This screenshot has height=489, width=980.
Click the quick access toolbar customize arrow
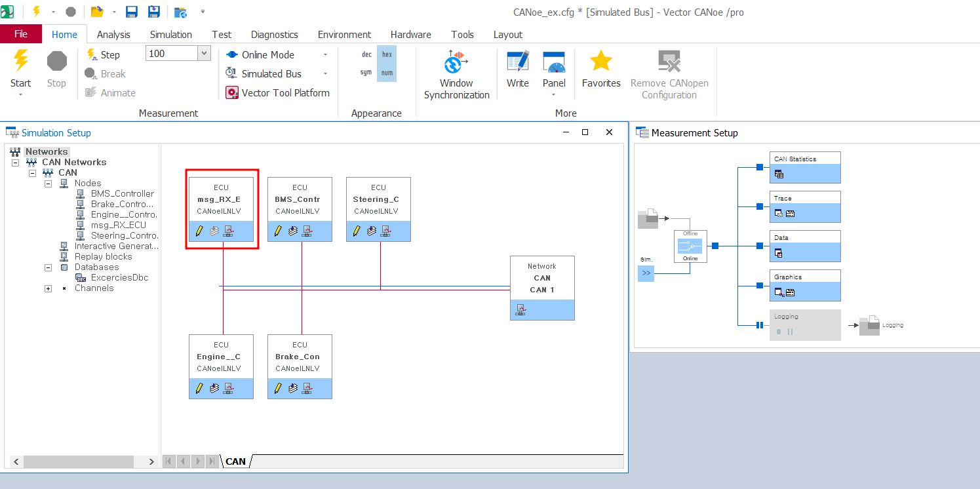click(203, 12)
